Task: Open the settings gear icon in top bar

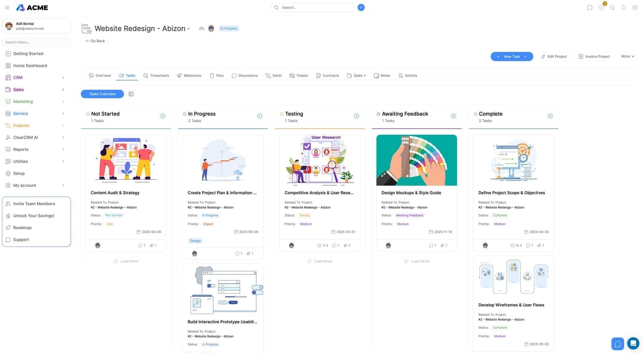Action: coord(635,8)
